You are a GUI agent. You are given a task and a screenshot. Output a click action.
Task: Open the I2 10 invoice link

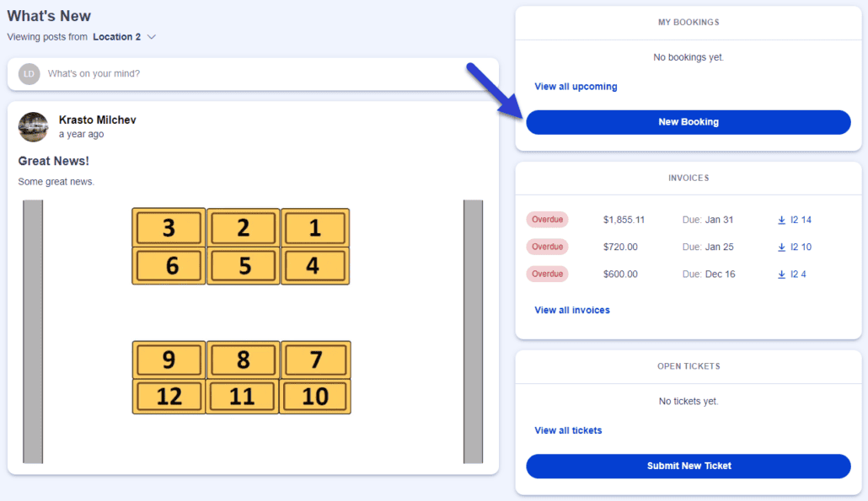click(x=801, y=248)
